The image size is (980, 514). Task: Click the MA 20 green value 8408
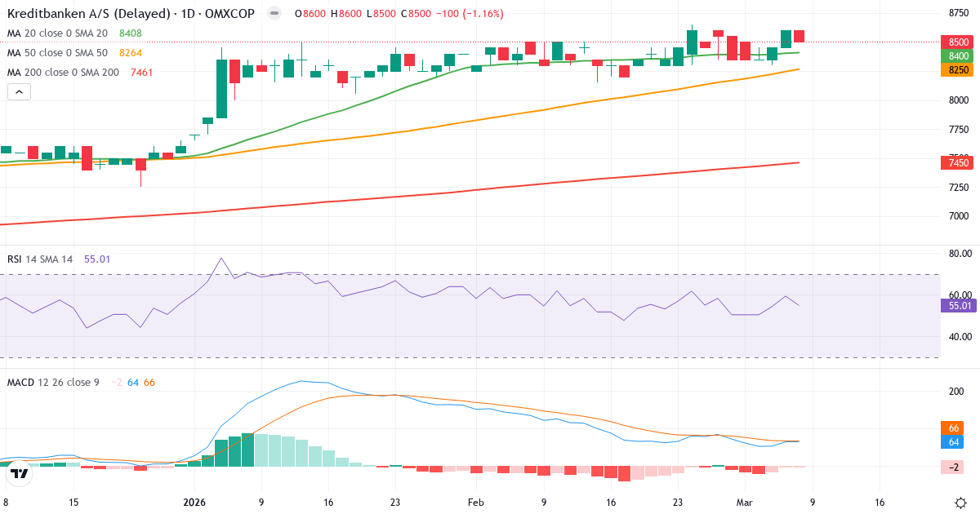[129, 33]
